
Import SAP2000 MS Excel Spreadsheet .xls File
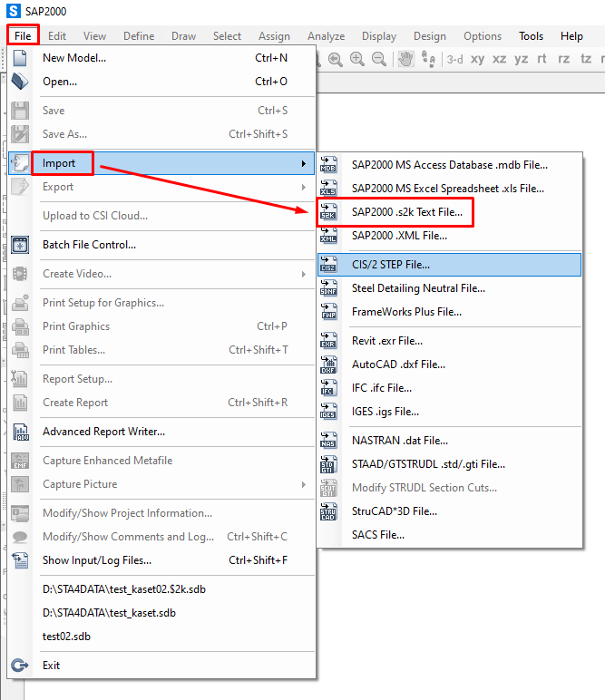click(448, 189)
